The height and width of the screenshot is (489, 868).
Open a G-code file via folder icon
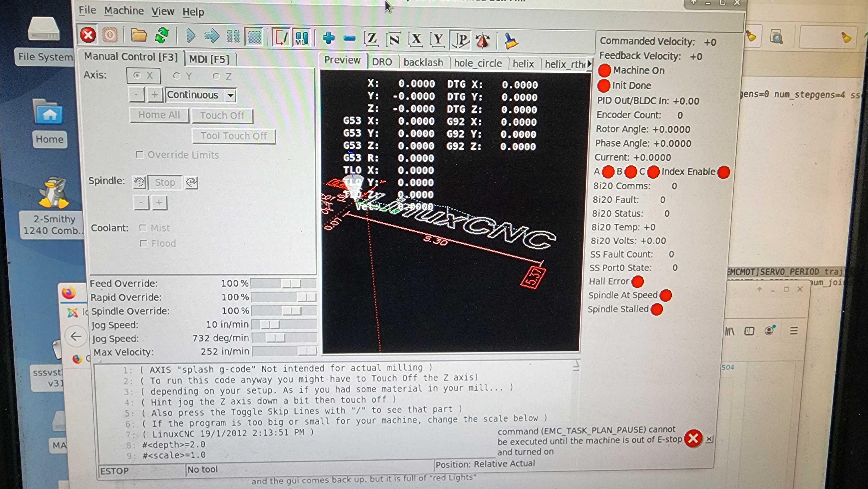(138, 35)
